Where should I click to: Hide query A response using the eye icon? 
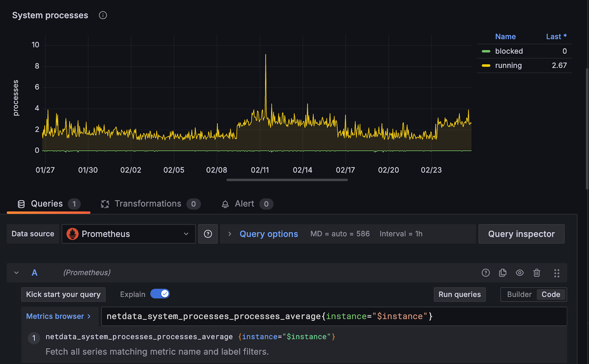click(x=520, y=273)
